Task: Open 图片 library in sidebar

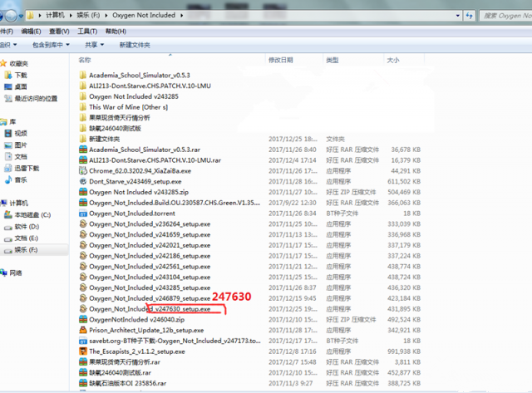Action: tap(16, 145)
